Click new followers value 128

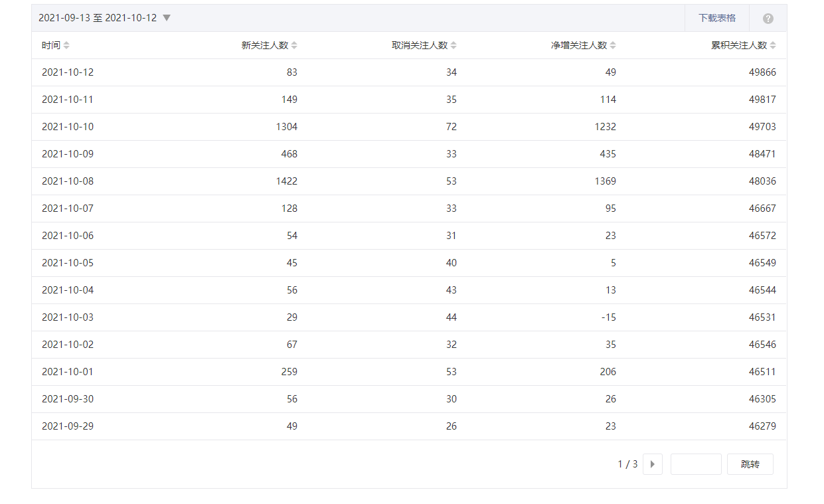289,209
